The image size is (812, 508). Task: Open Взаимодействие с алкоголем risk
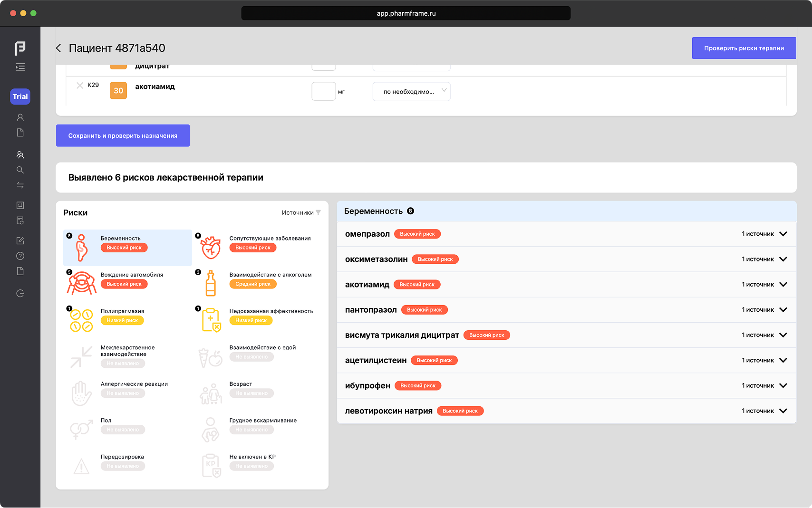pos(257,284)
